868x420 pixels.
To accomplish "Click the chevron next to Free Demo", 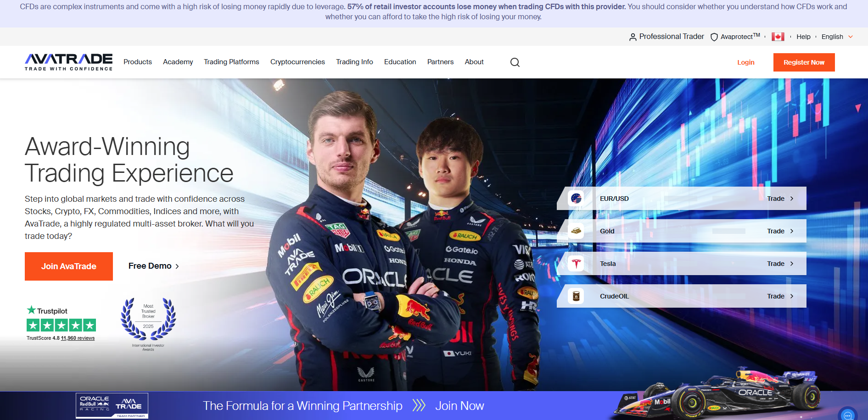I will 177,266.
